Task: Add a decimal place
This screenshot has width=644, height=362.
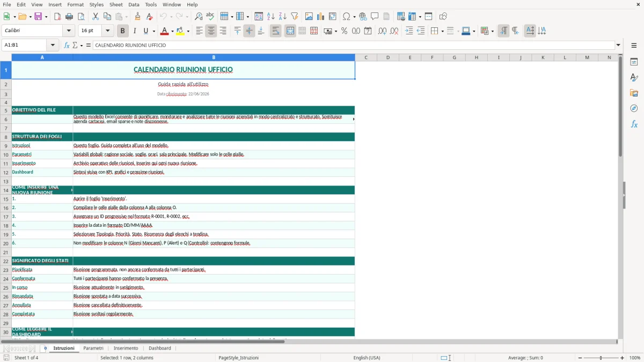Action: click(x=382, y=31)
